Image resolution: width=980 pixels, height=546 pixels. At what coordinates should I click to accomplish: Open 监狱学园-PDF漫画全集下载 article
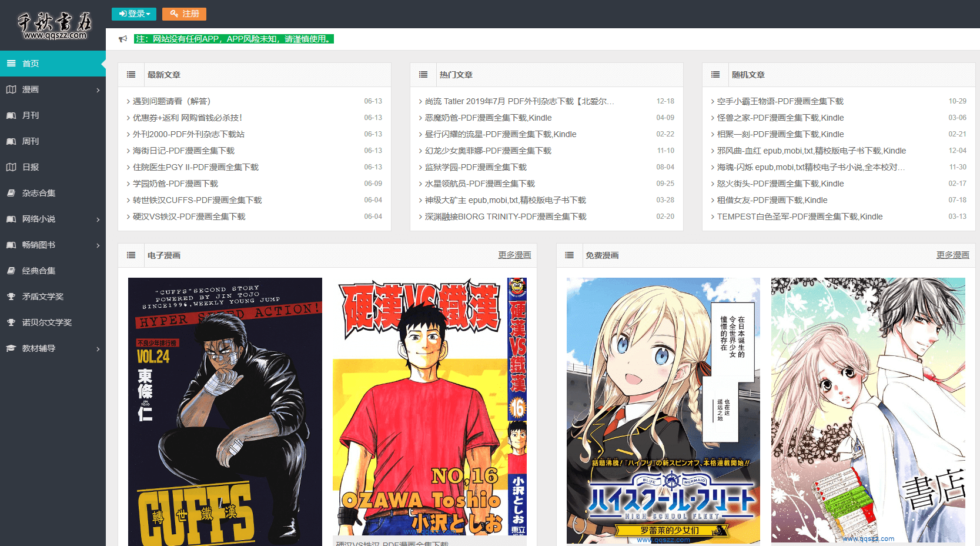(476, 167)
